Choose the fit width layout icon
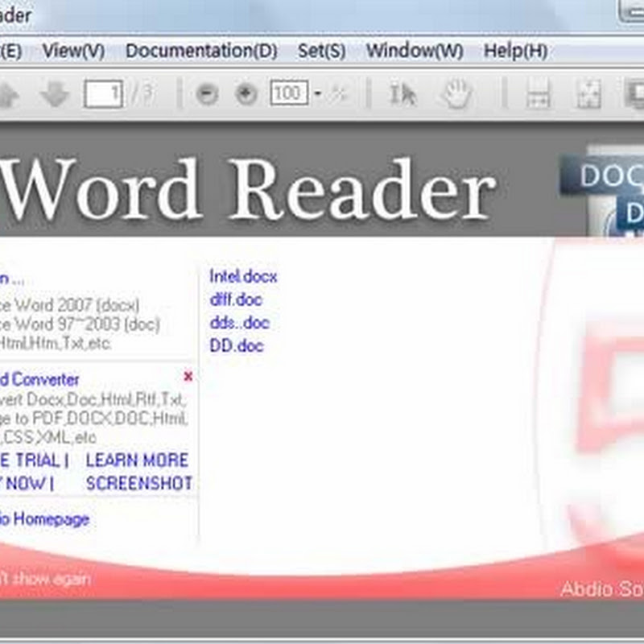644x644 pixels. click(x=539, y=94)
